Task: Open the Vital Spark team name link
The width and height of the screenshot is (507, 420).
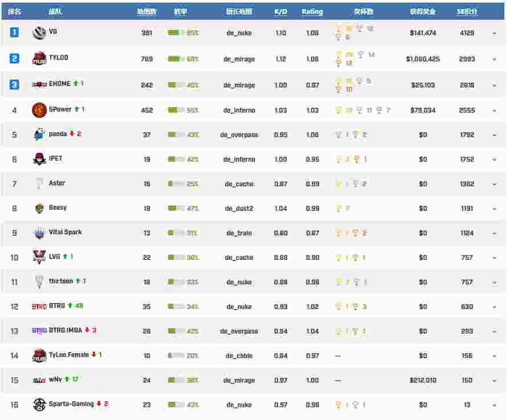Action: tap(66, 232)
